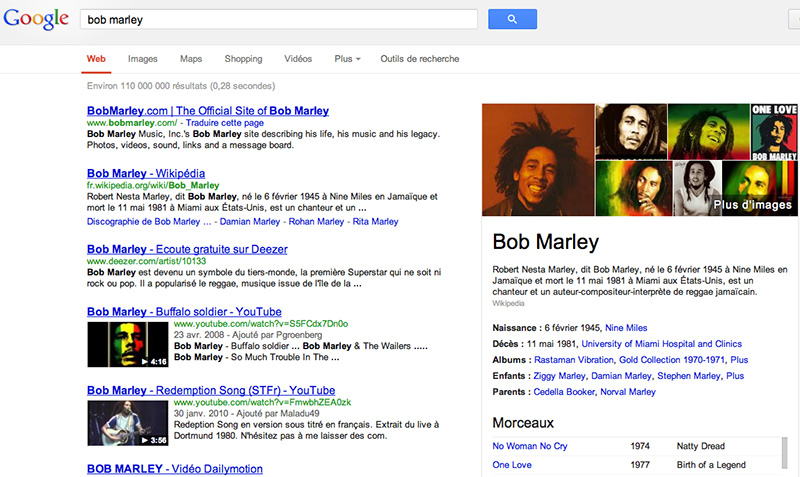The image size is (800, 477).
Task: Click the blue search magnifier button
Action: point(512,19)
